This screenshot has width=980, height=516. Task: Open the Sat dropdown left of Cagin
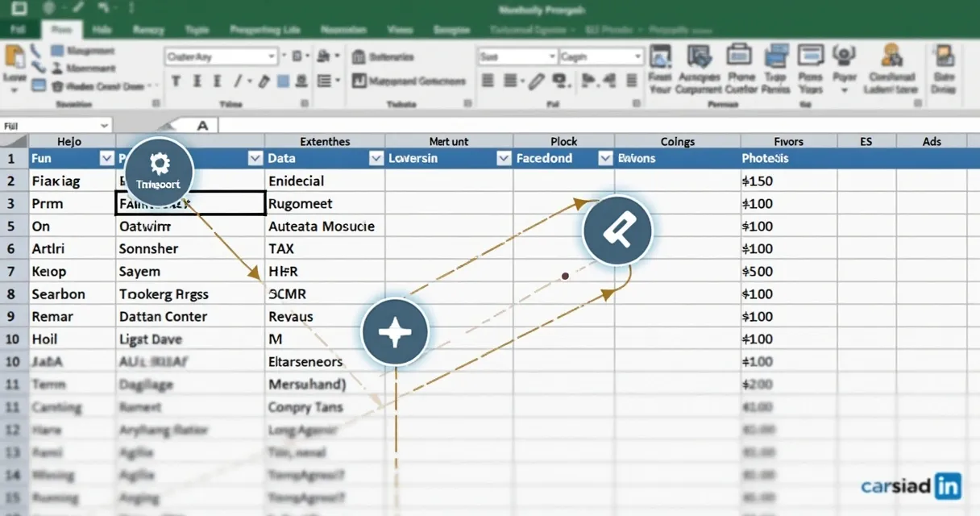pyautogui.click(x=552, y=57)
